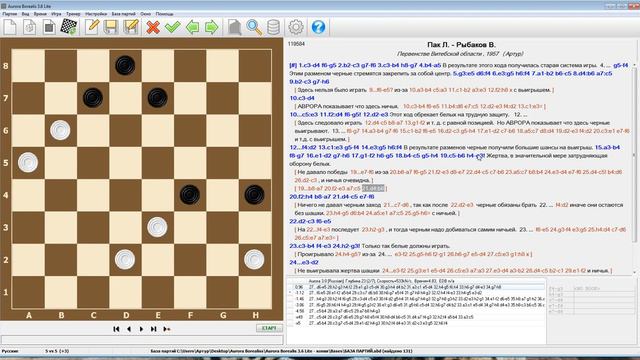Open the Окно menu
The width and height of the screenshot is (640, 360).
[146, 14]
